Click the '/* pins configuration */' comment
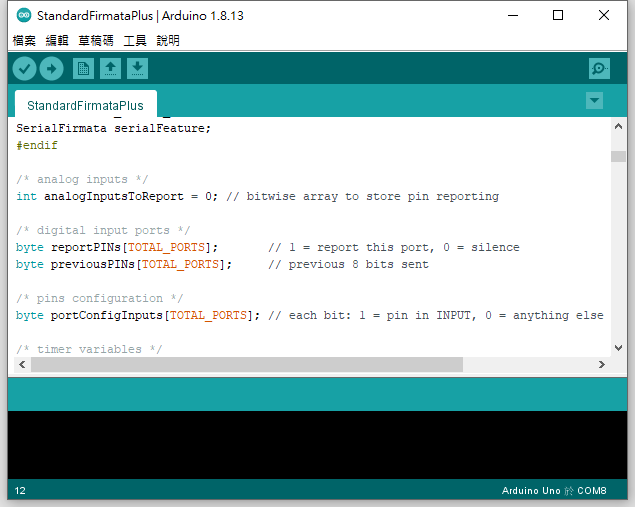 pos(100,298)
